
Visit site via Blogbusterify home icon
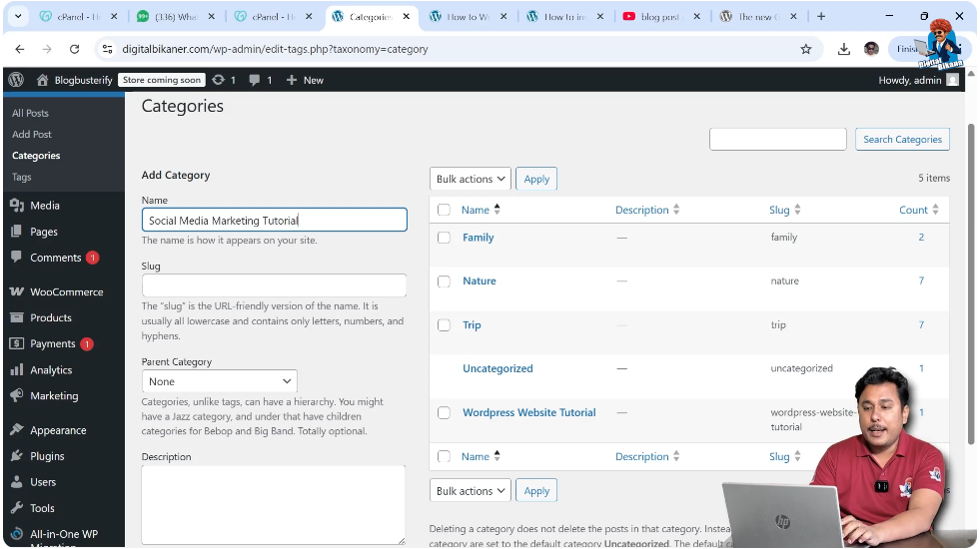pyautogui.click(x=42, y=80)
